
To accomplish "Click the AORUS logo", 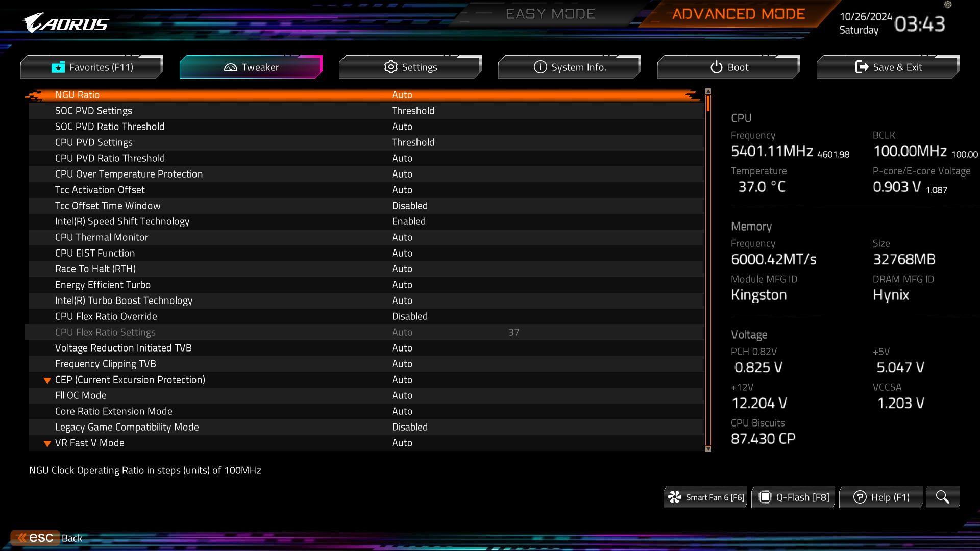I will click(x=66, y=23).
